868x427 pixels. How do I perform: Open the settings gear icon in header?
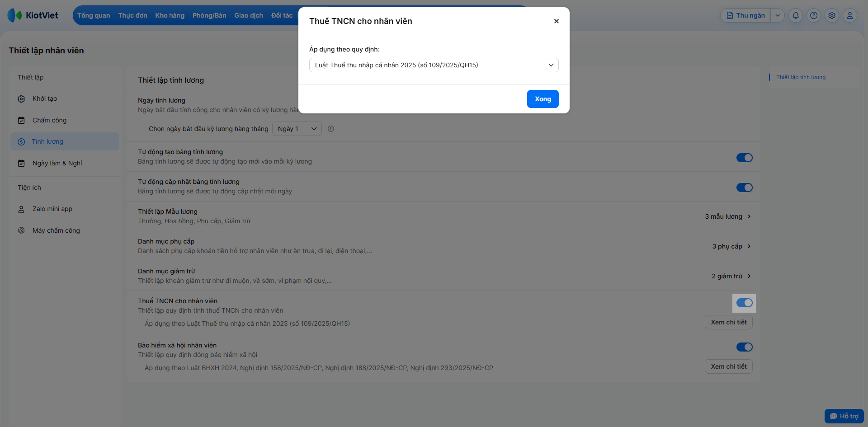pos(832,15)
